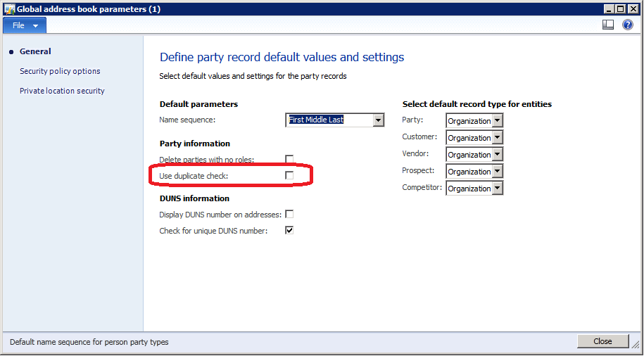Minimize the Global address book parameters window

coord(609,9)
